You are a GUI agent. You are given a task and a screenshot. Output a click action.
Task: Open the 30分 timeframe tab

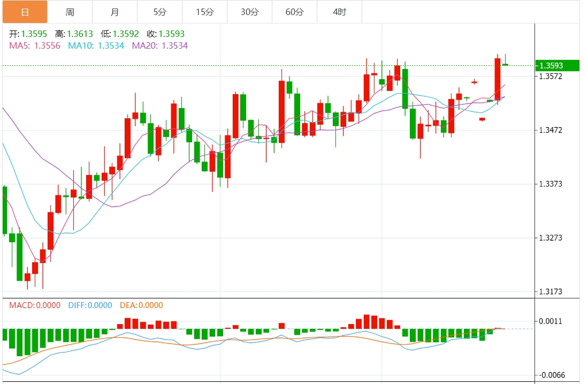pos(250,12)
